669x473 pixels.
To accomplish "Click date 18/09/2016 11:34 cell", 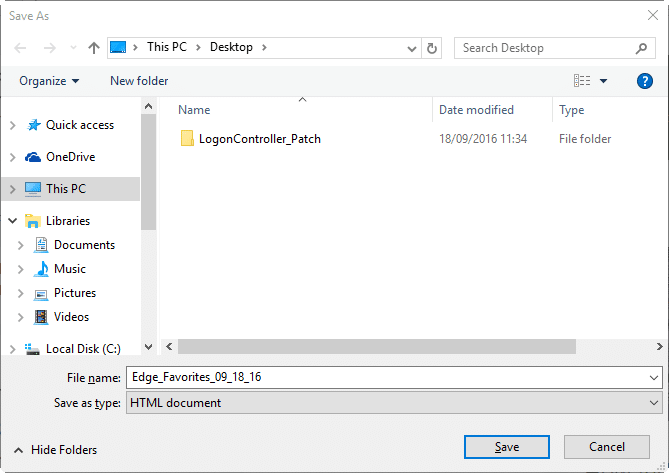I will [483, 139].
